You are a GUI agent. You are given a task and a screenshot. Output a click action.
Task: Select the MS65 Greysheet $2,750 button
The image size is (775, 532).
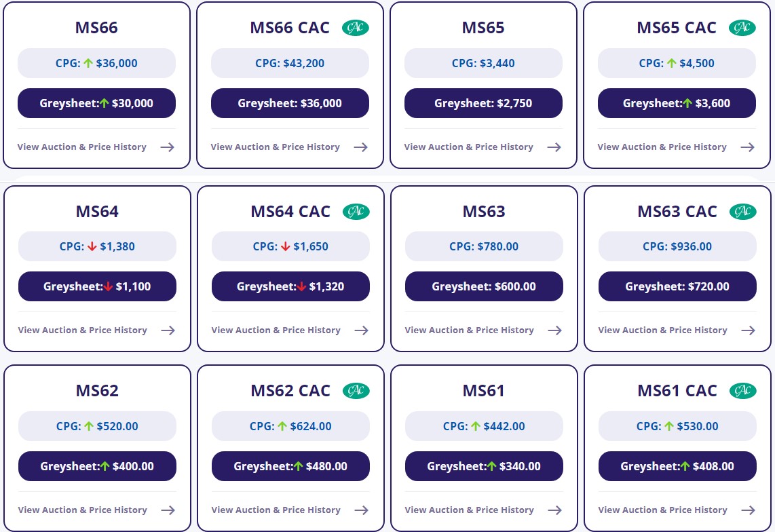[x=483, y=103]
